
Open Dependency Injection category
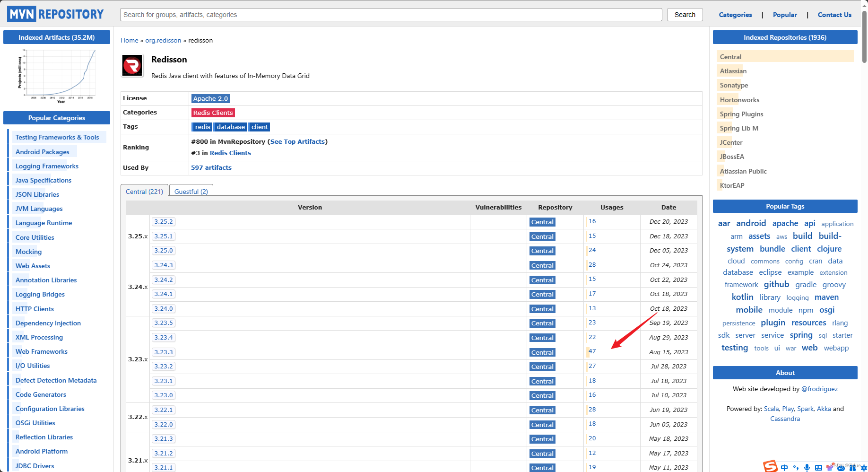[x=48, y=323]
